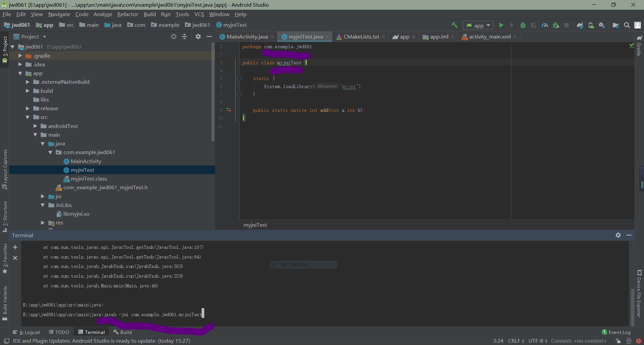Close the current terminal session
The width and height of the screenshot is (644, 345).
click(15, 258)
